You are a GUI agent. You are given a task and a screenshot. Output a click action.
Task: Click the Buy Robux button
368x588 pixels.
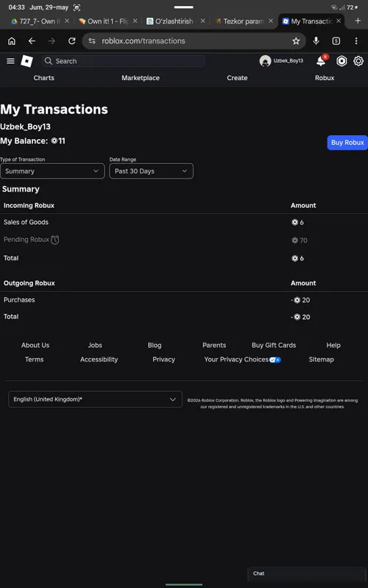pos(347,143)
